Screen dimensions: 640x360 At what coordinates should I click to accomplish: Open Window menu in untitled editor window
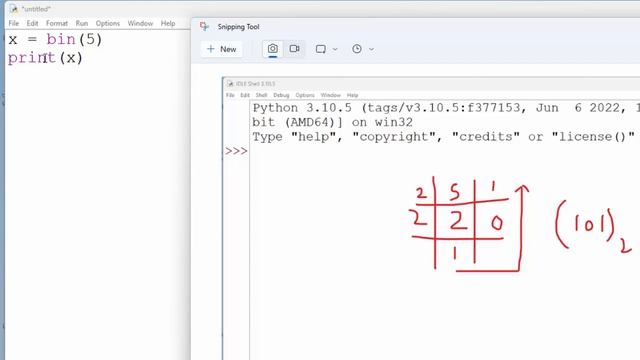[140, 23]
